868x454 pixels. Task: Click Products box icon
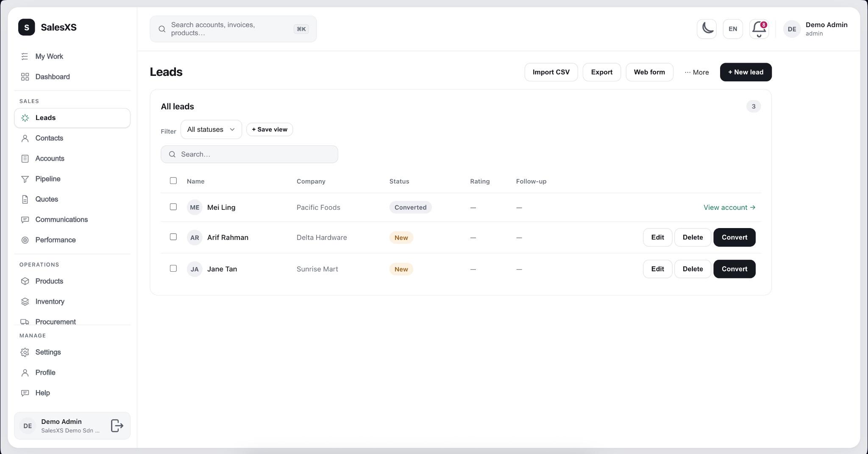[x=25, y=281]
